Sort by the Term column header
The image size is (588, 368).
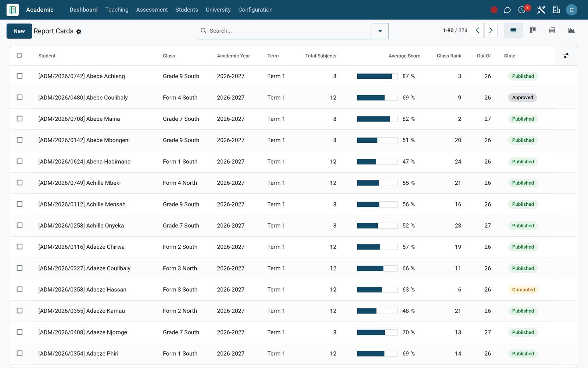[273, 56]
